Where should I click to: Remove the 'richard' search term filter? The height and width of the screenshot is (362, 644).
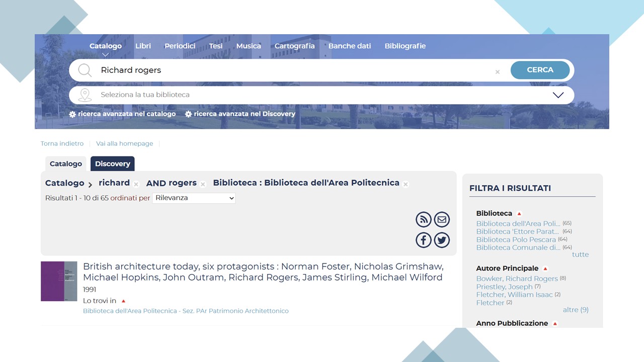pyautogui.click(x=136, y=185)
